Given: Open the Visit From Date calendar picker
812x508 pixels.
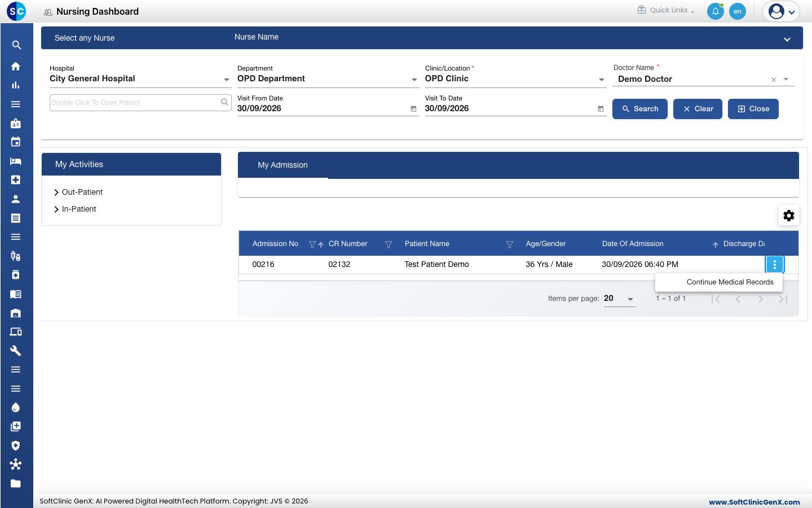Looking at the screenshot, I should [413, 109].
